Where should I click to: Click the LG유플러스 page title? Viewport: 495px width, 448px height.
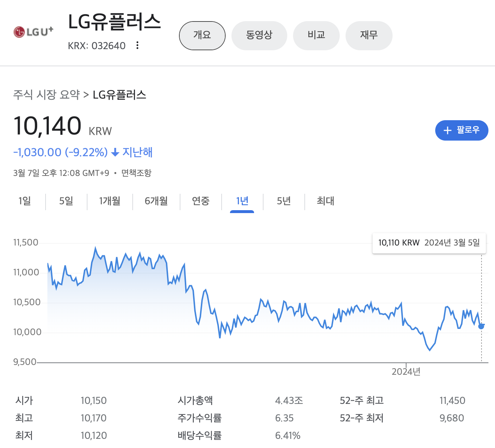[x=114, y=21]
